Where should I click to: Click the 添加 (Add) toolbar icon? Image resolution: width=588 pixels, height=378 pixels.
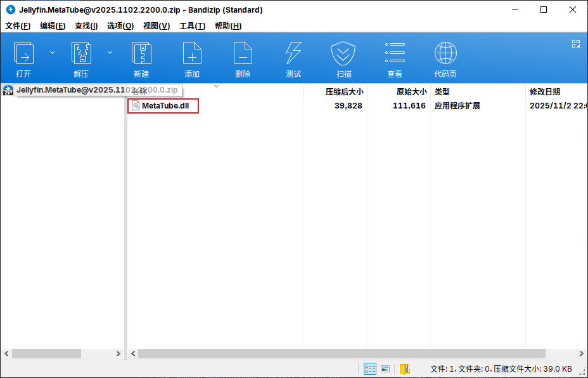point(192,53)
